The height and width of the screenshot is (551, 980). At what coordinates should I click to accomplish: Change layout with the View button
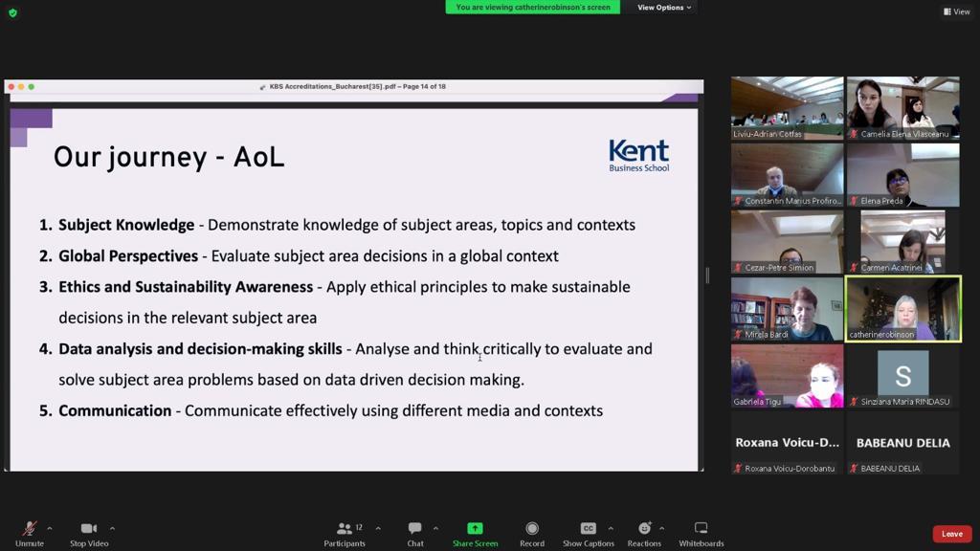(956, 11)
